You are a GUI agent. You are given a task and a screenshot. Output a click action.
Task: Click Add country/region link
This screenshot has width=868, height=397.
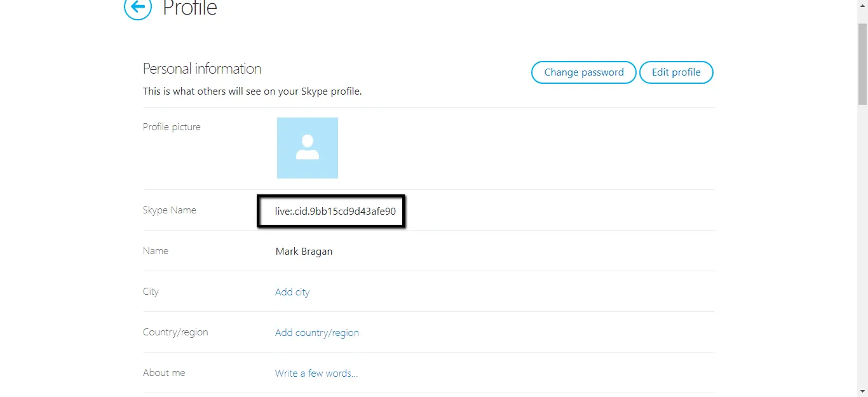point(317,333)
